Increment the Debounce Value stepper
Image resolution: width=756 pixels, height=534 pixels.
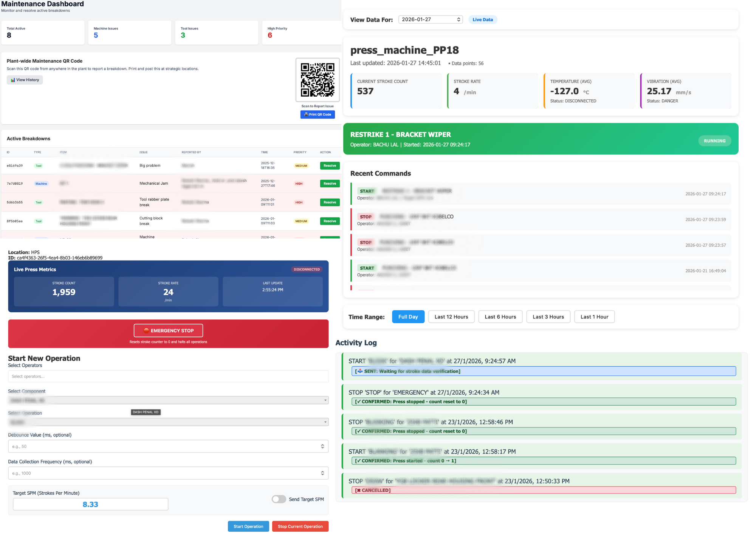click(x=322, y=444)
